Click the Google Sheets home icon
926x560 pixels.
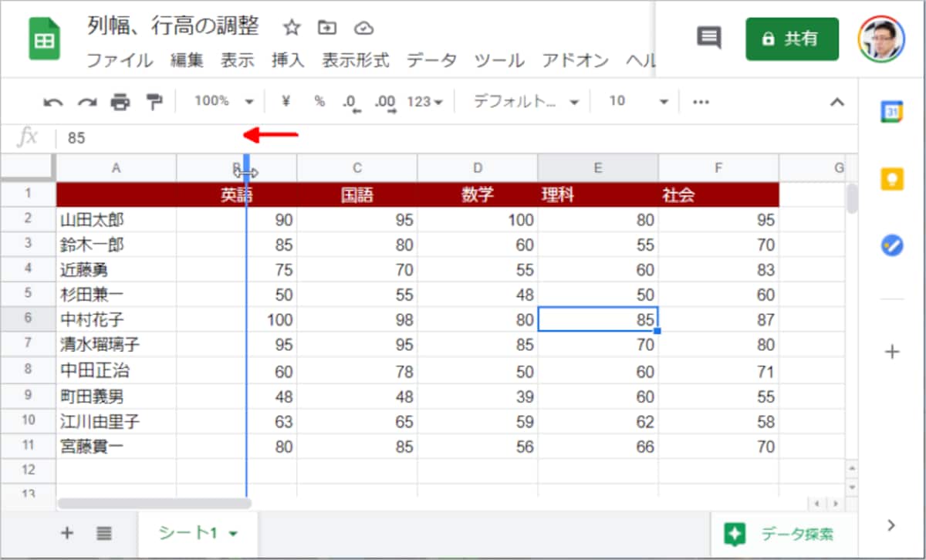pos(44,40)
